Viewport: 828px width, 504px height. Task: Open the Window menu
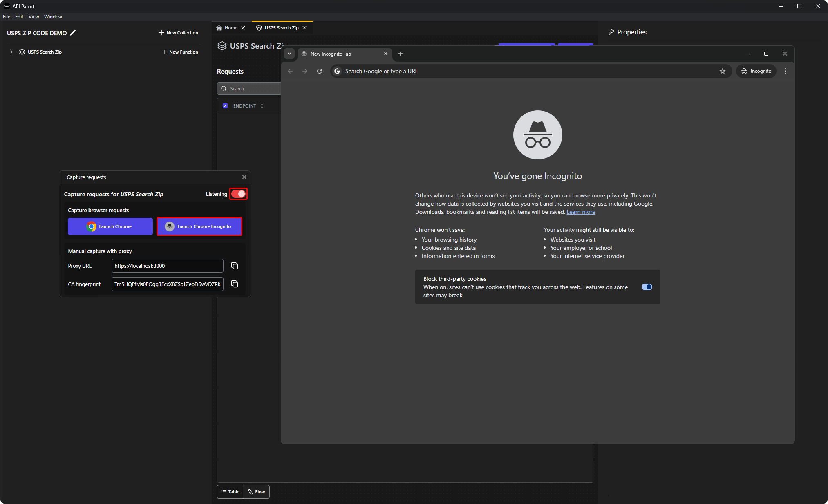(x=53, y=17)
